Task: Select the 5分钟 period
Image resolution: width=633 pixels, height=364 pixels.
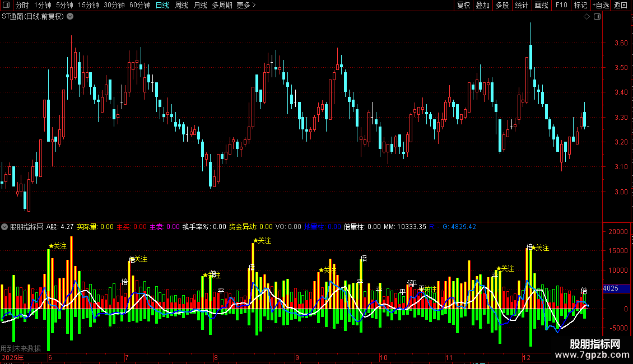Action: tap(64, 5)
